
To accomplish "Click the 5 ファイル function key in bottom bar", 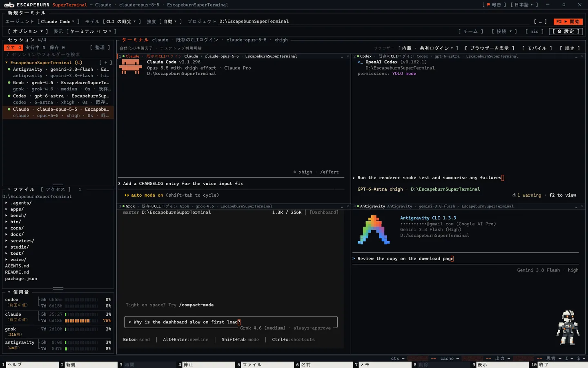I will click(265, 365).
